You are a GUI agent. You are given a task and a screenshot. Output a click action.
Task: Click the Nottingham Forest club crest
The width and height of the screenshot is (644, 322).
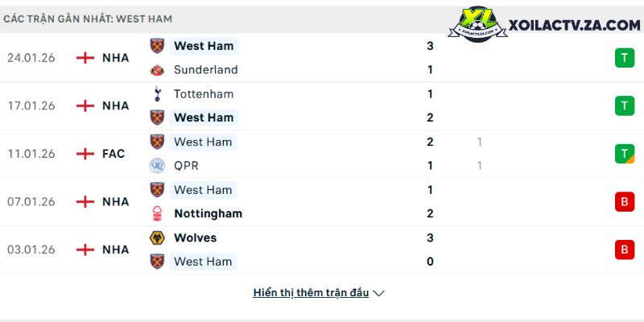tap(157, 214)
